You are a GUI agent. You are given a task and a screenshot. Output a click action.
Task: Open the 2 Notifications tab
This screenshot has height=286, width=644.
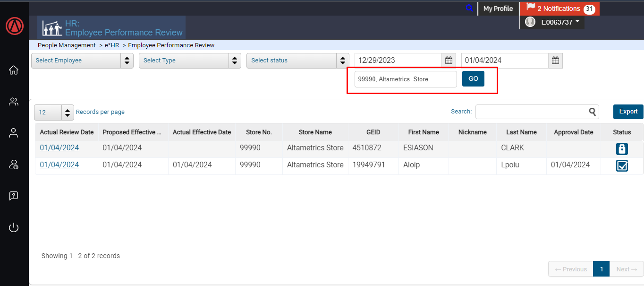click(559, 9)
